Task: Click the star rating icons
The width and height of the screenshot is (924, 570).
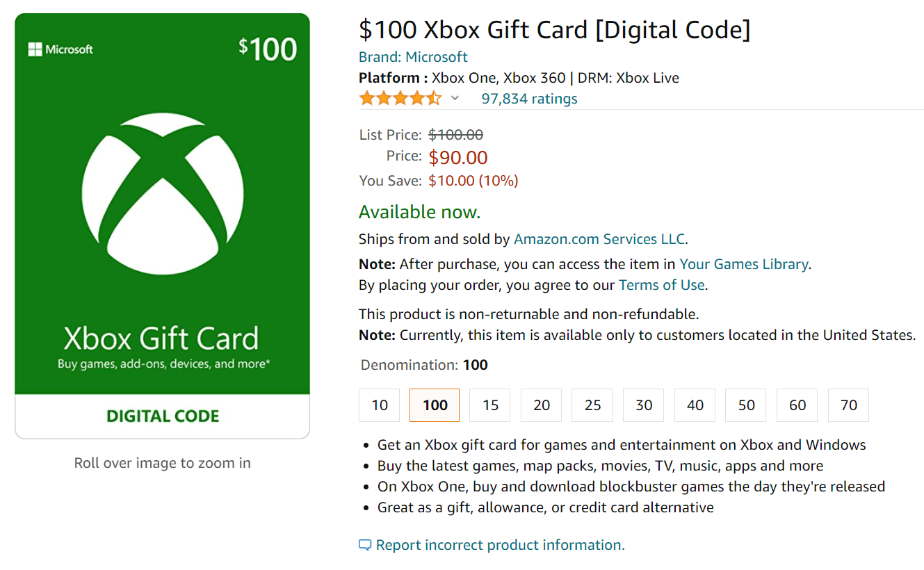Action: coord(400,98)
